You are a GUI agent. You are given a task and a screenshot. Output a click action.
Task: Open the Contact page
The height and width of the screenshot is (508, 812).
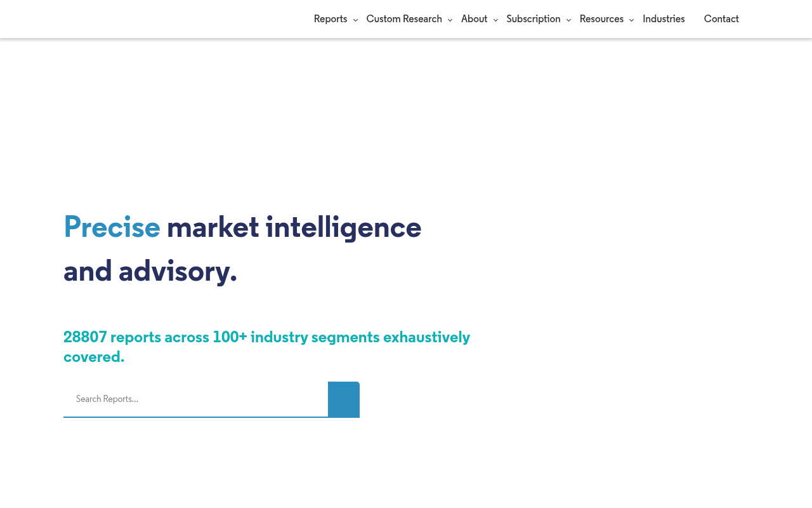(x=721, y=19)
